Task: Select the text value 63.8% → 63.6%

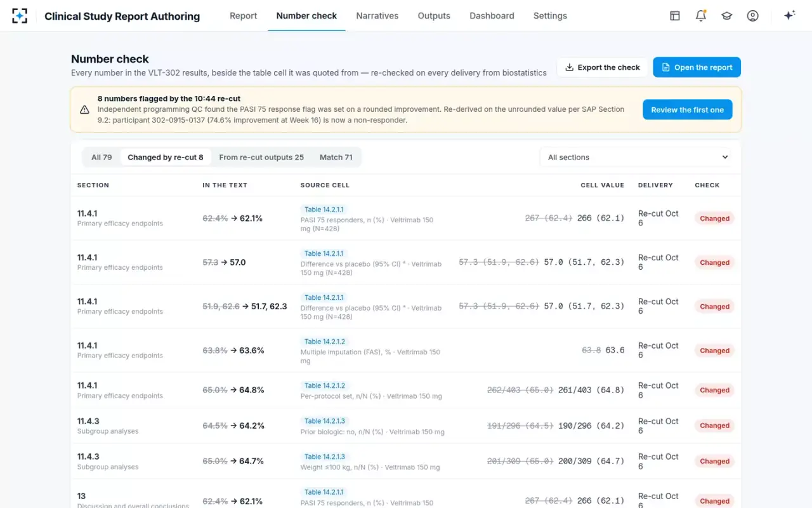Action: point(233,351)
